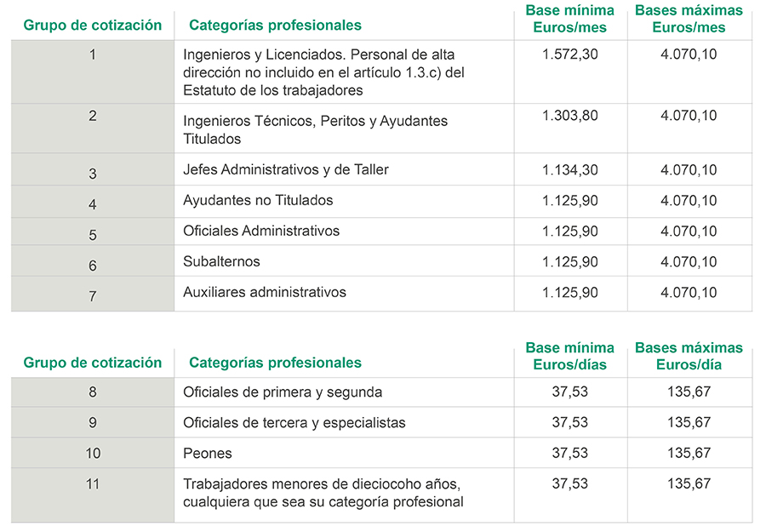
Task: Click the 'Auxiliares administrativos' row text
Action: 265,292
